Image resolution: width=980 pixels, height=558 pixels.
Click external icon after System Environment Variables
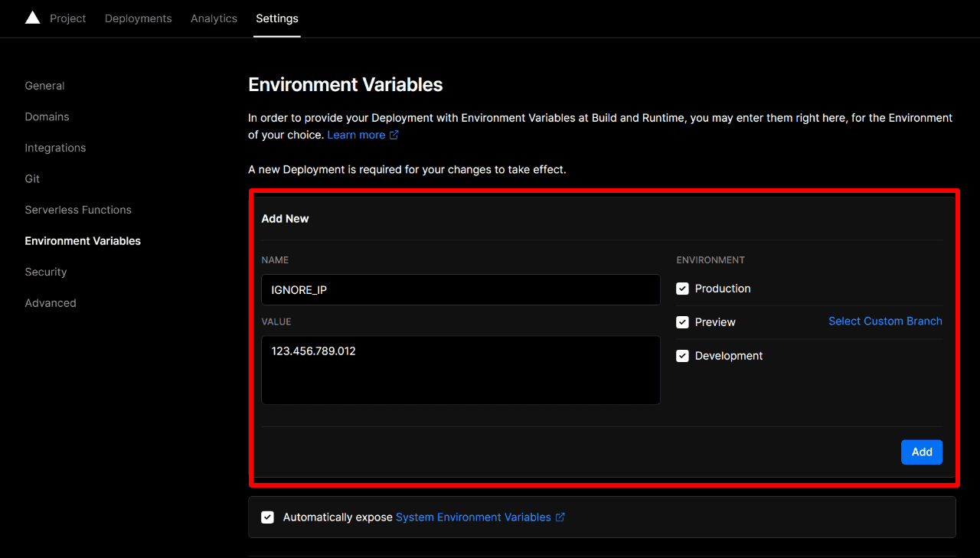(x=560, y=517)
